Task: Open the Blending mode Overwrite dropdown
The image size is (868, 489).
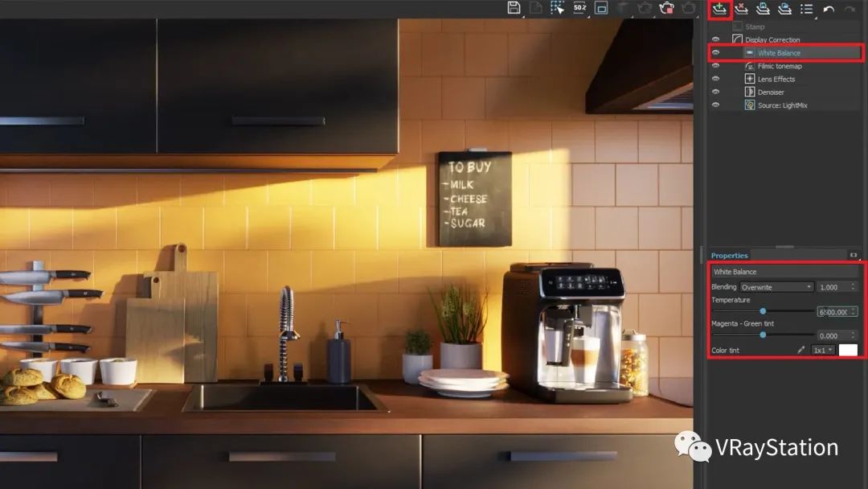Action: (x=776, y=287)
